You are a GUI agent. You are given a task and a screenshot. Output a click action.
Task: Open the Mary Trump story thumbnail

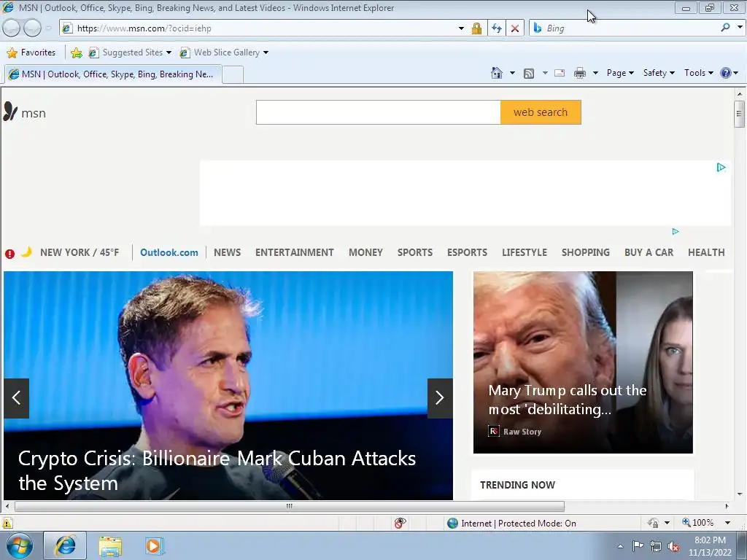(x=583, y=362)
